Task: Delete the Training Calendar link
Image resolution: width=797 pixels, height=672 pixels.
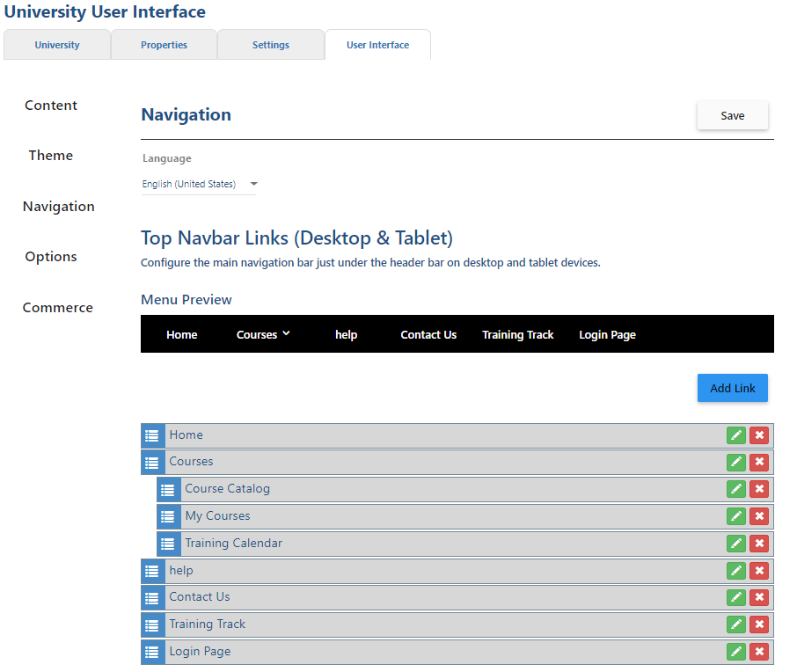Action: pyautogui.click(x=759, y=544)
